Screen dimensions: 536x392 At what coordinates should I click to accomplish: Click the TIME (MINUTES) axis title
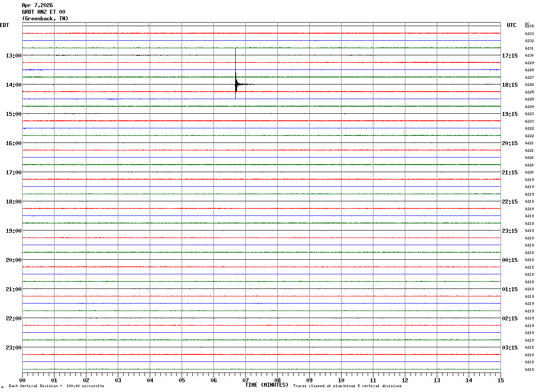pyautogui.click(x=267, y=385)
